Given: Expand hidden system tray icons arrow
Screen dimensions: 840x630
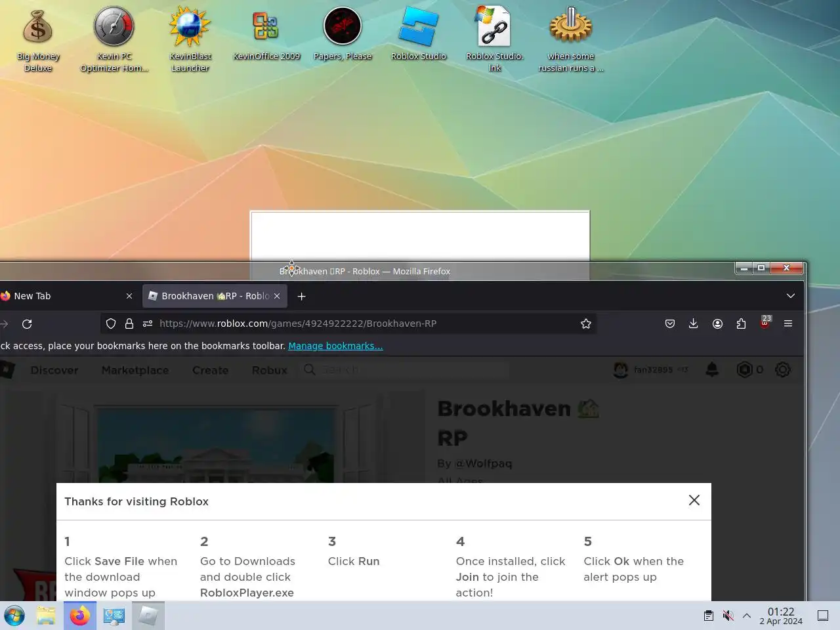Looking at the screenshot, I should coord(747,616).
